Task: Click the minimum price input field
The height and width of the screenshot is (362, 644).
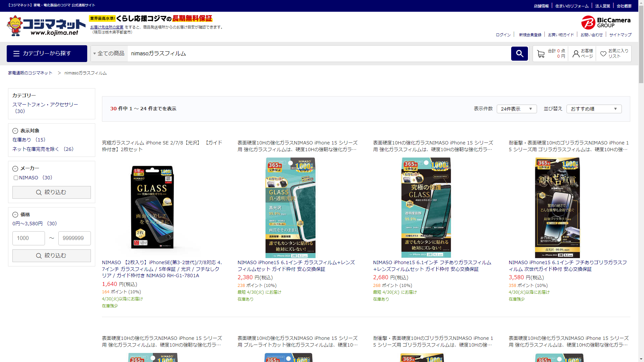Action: [x=29, y=238]
